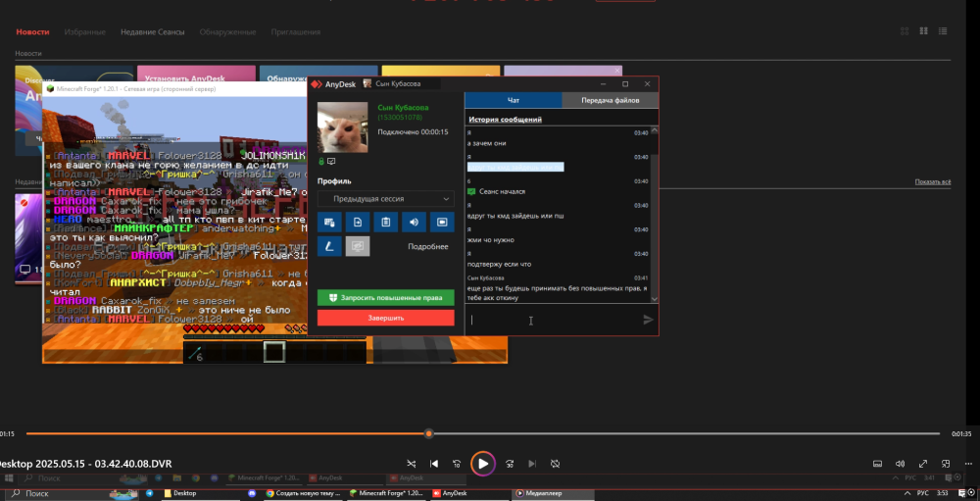Viewport: 980px width, 501px height.
Task: Click into the chat message input field
Action: 553,320
